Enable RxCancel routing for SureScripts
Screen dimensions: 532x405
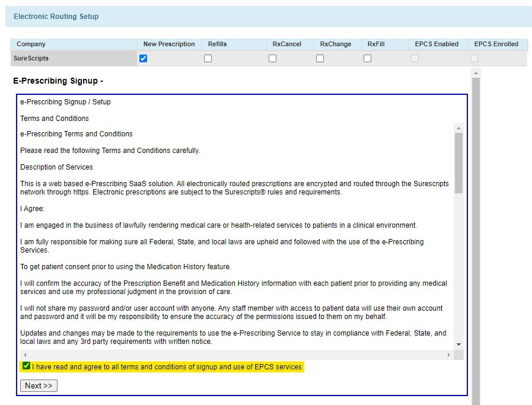(272, 58)
